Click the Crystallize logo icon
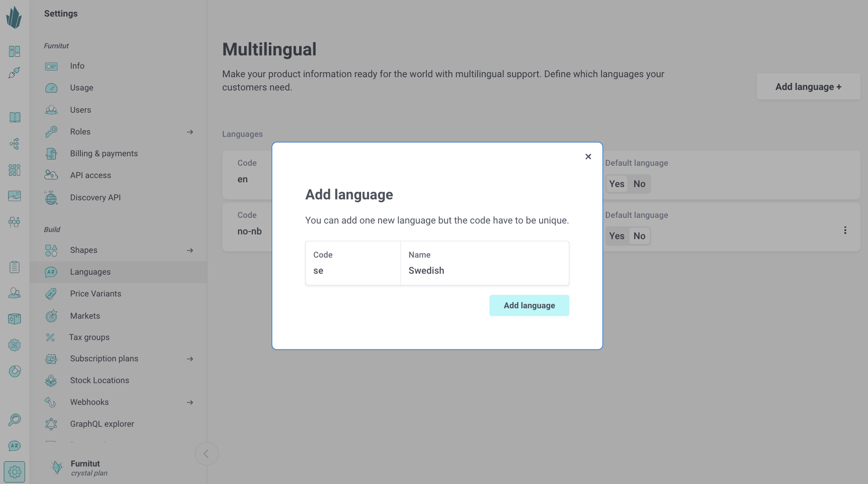 click(14, 18)
